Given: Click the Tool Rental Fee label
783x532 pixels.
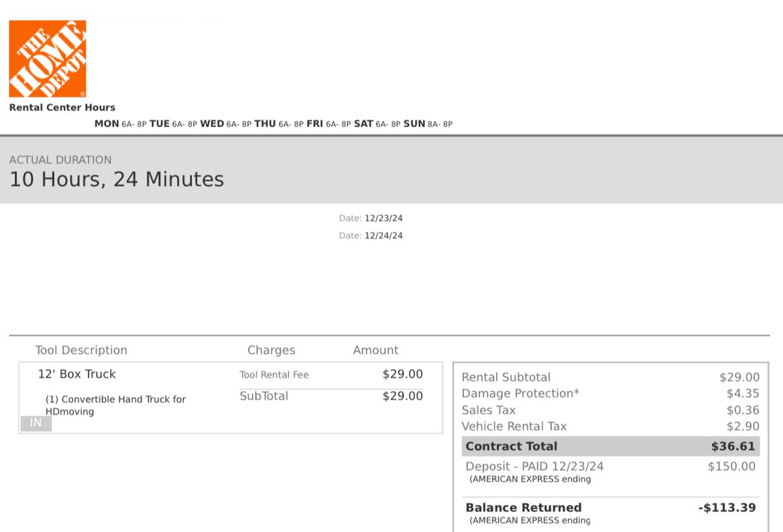Looking at the screenshot, I should 274,375.
